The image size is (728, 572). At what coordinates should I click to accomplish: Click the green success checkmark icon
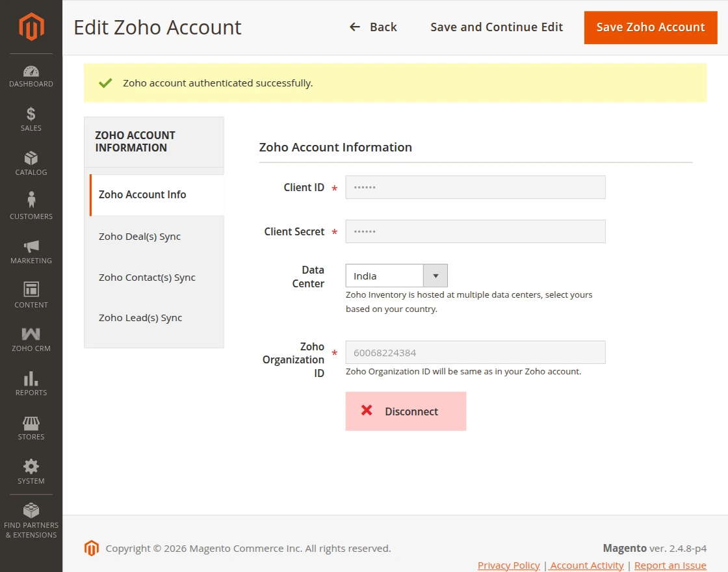(105, 83)
